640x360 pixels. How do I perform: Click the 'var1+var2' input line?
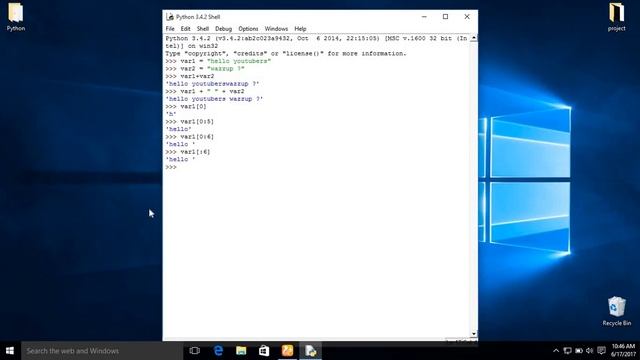(x=189, y=76)
